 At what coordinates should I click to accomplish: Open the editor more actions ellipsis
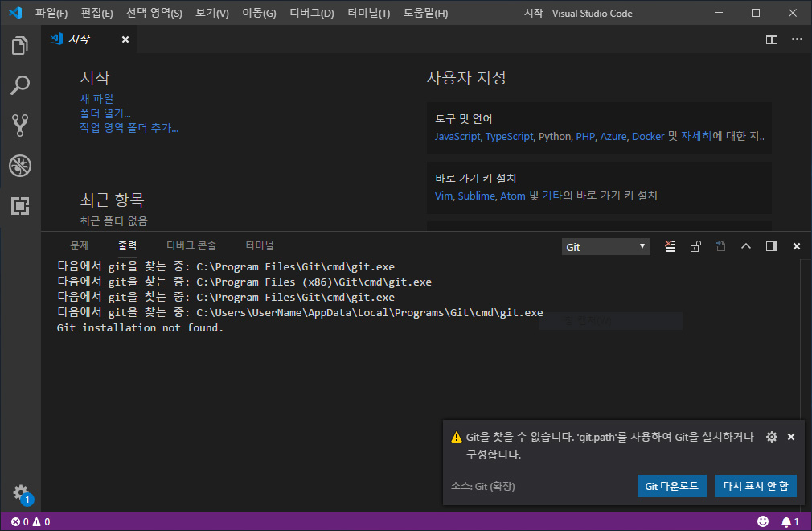coord(797,39)
